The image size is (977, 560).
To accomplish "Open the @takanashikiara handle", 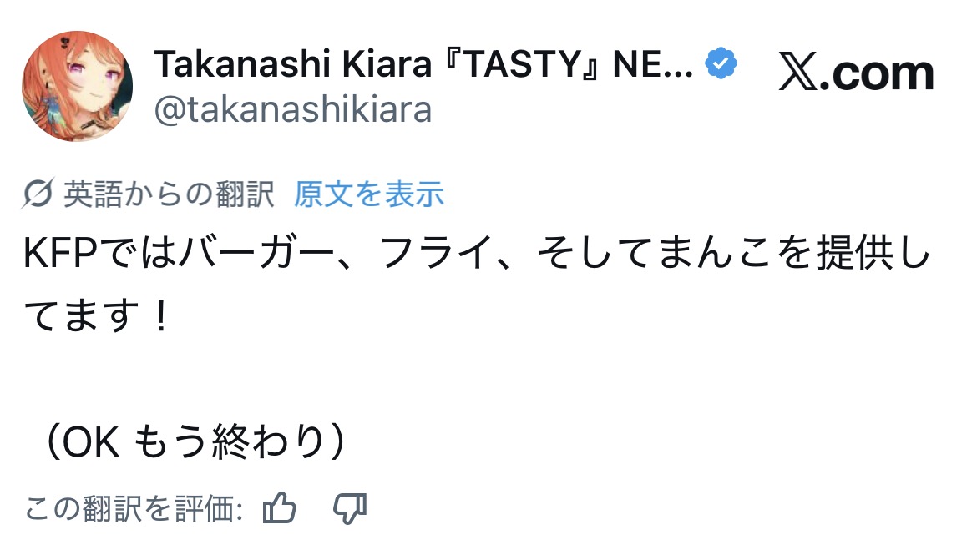I will click(293, 109).
